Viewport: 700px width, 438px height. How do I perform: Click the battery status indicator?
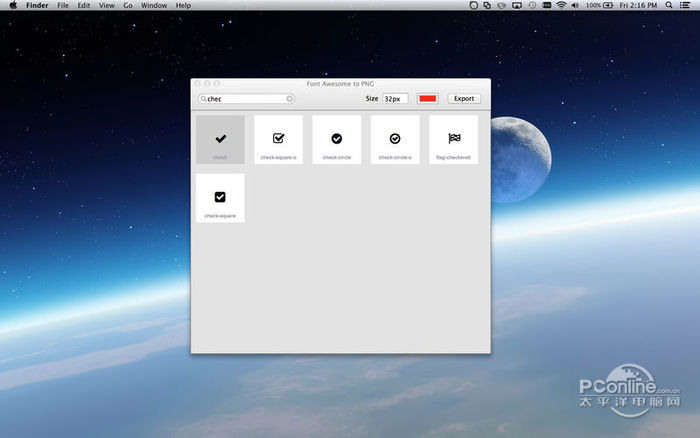point(606,6)
